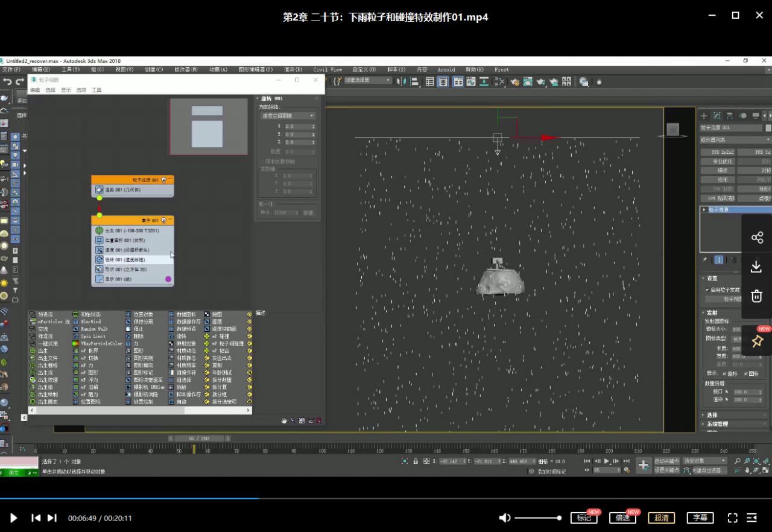772x532 pixels.
Task: Click the download icon on the side panel
Action: click(x=757, y=267)
